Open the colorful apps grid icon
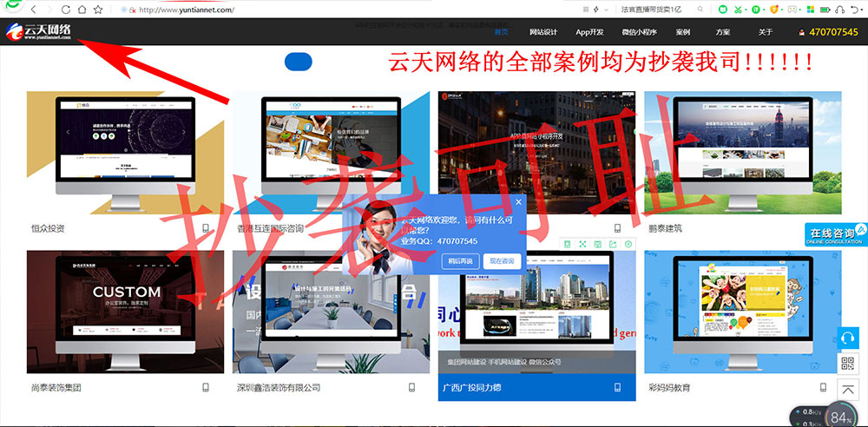This screenshot has width=868, height=427. coord(810,10)
